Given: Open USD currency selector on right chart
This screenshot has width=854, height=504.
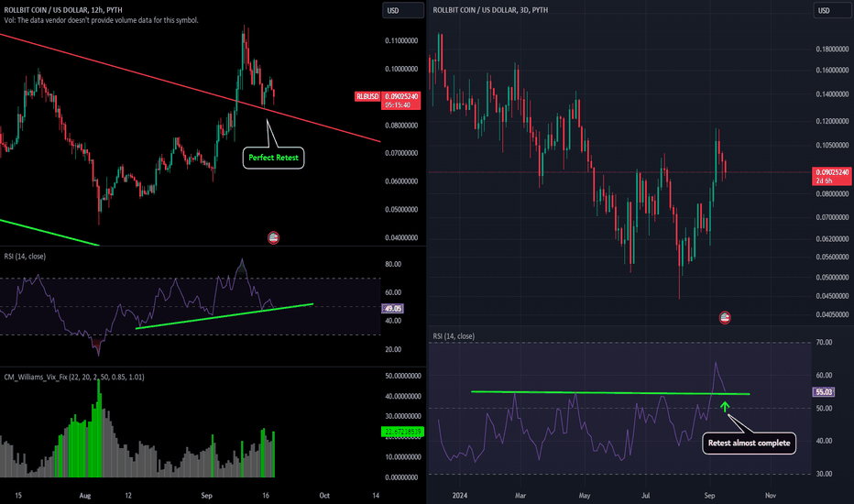Looking at the screenshot, I should (x=833, y=10).
